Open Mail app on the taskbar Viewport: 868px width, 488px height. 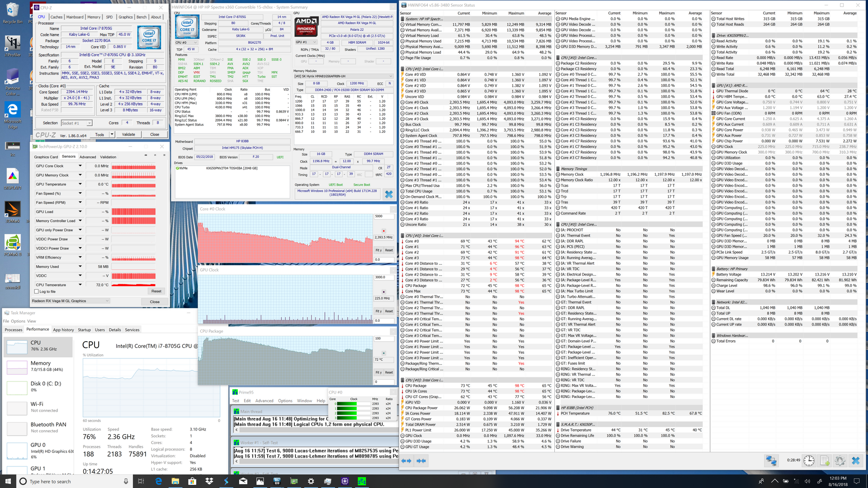click(x=243, y=481)
